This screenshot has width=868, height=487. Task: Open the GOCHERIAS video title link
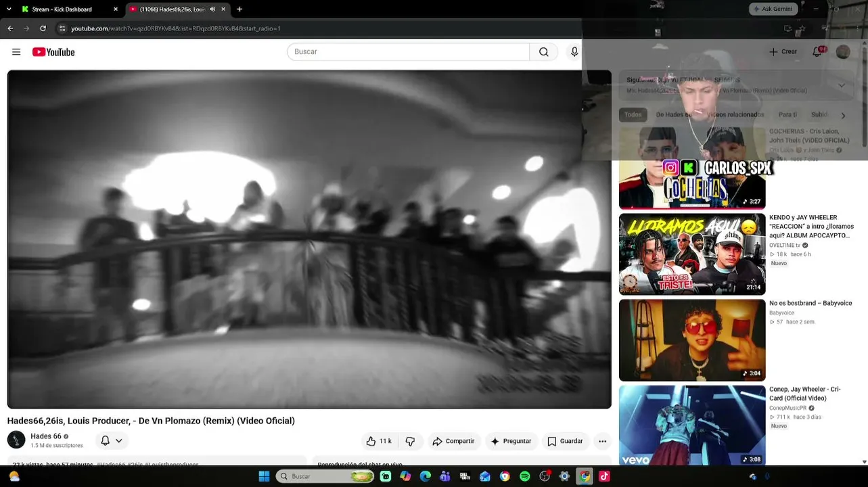[809, 136]
